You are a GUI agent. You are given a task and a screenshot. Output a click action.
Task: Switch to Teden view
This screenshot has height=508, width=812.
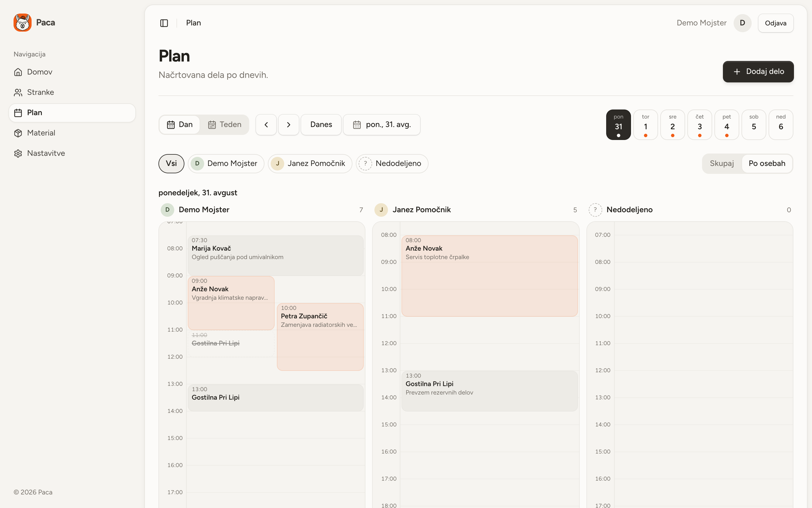pos(224,125)
